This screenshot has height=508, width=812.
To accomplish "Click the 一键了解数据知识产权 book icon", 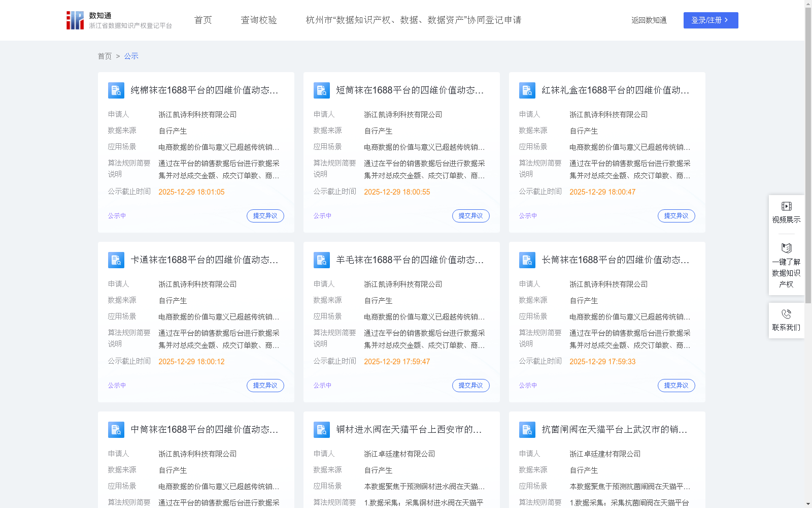I will 786,248.
